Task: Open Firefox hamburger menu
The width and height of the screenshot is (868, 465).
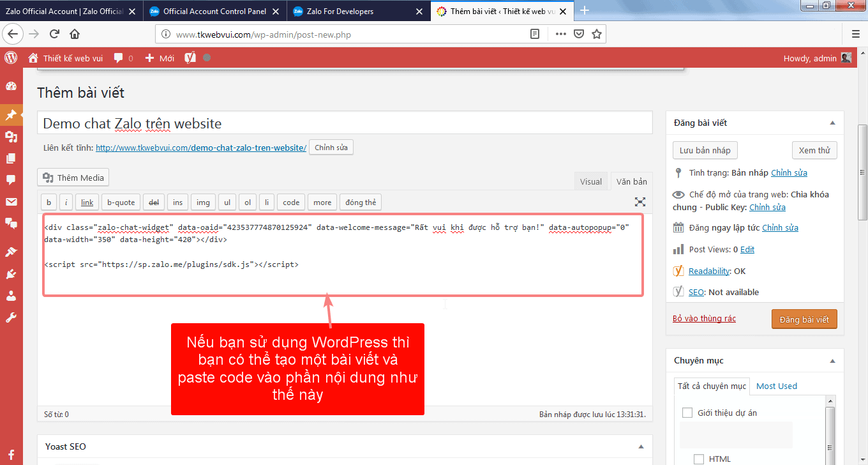Action: pyautogui.click(x=856, y=34)
